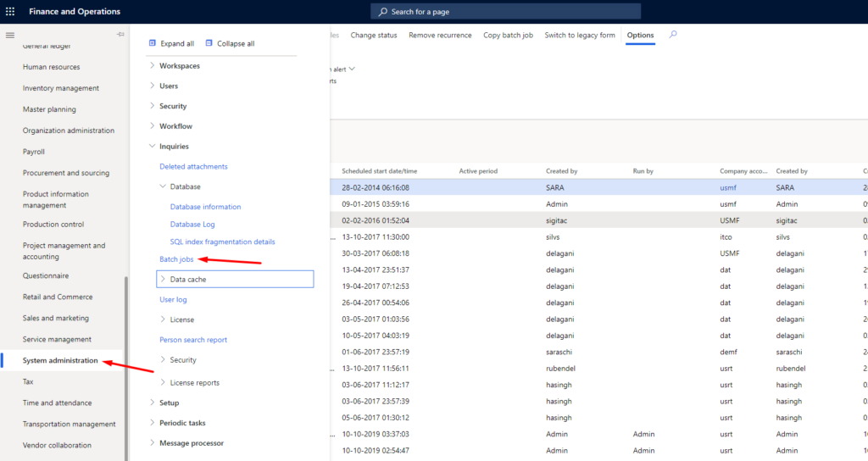Select Project management and accounting module
The image size is (868, 461).
pos(64,251)
